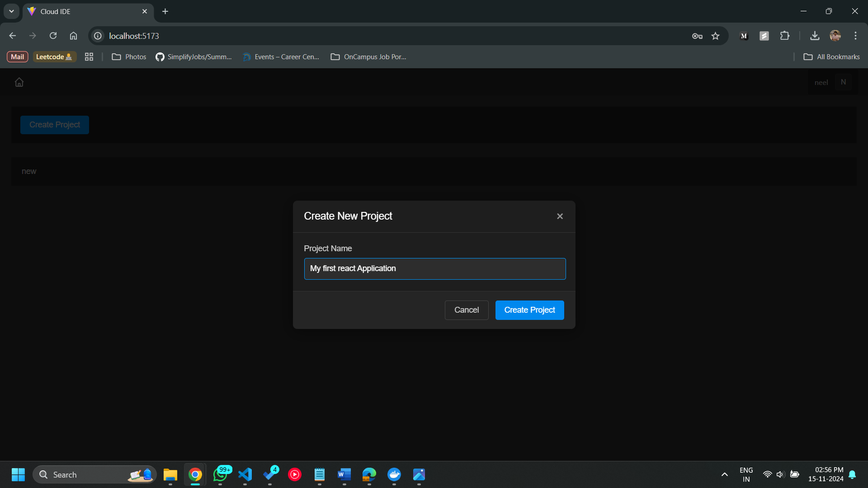868x488 pixels.
Task: Open browser home page button
Action: (73, 36)
